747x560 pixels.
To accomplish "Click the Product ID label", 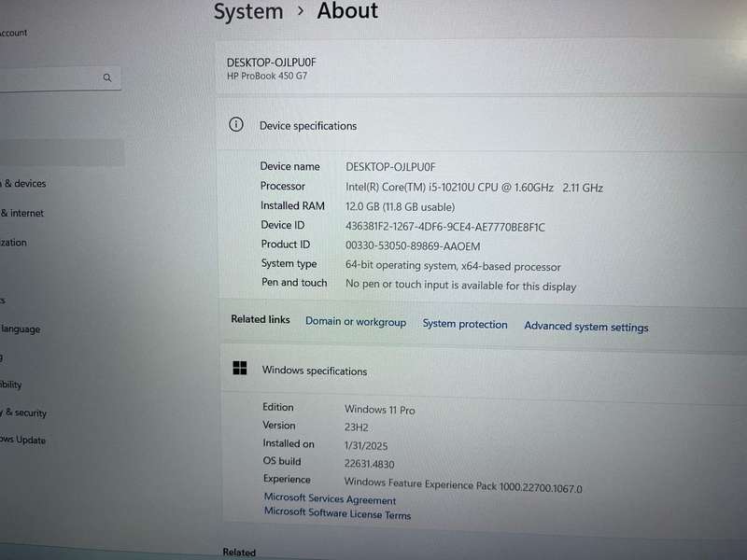I will [x=286, y=244].
